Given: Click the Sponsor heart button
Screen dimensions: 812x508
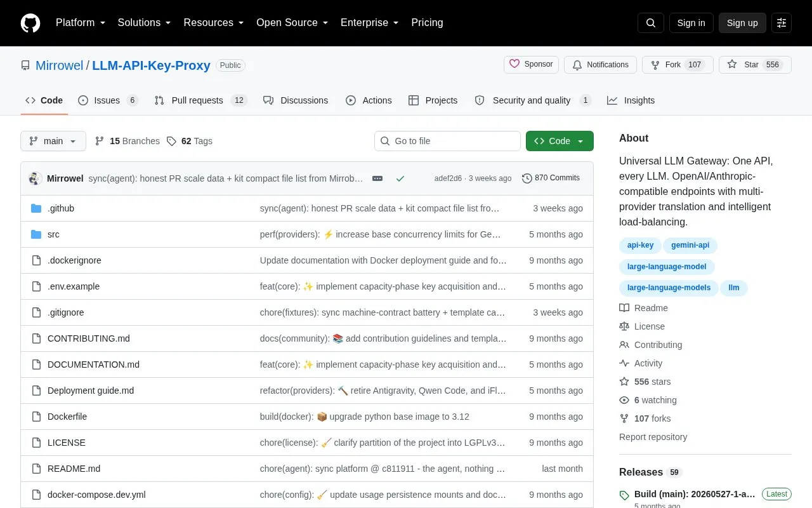Looking at the screenshot, I should (x=532, y=64).
